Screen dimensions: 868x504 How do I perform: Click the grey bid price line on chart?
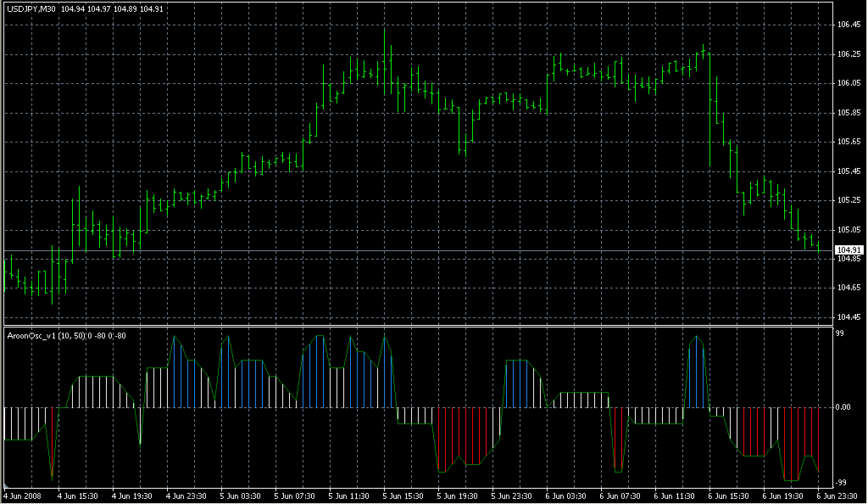click(x=418, y=251)
